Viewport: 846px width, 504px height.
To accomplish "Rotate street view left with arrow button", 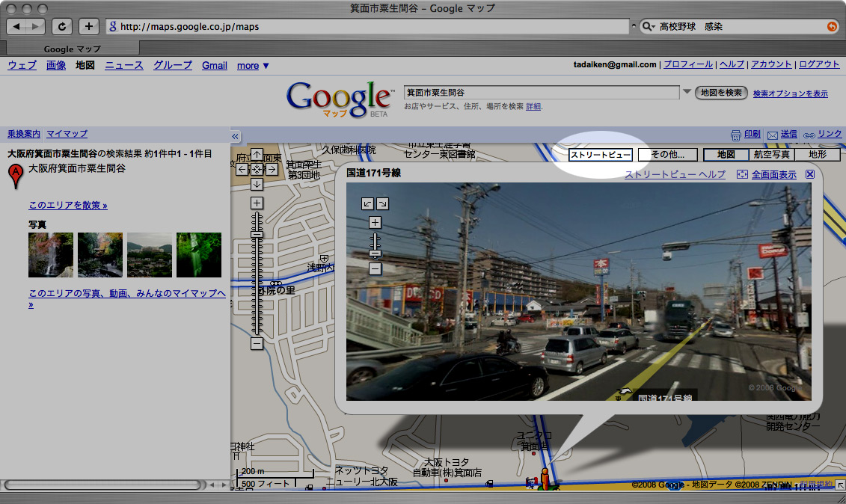I will pos(367,203).
